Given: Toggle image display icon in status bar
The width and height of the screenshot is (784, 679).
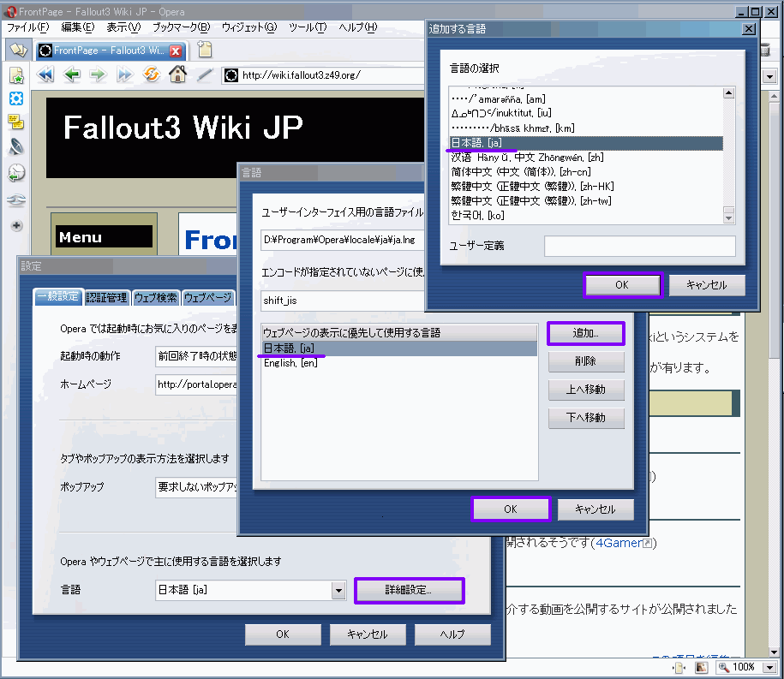Looking at the screenshot, I should click(701, 667).
